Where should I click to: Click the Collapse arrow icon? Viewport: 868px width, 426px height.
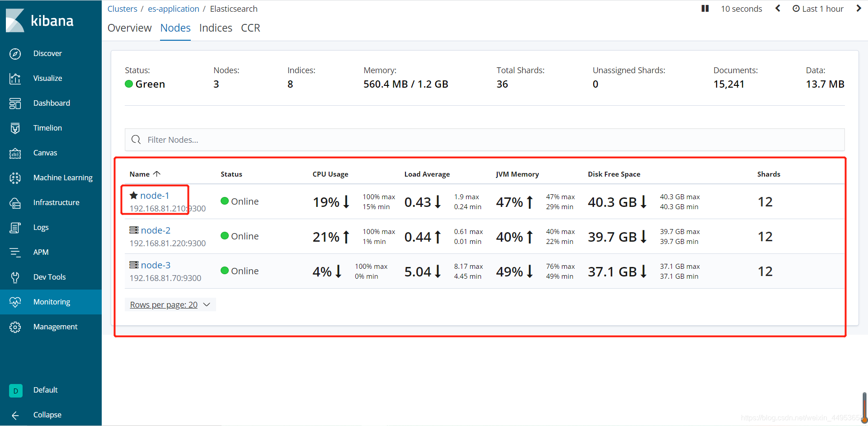tap(15, 415)
